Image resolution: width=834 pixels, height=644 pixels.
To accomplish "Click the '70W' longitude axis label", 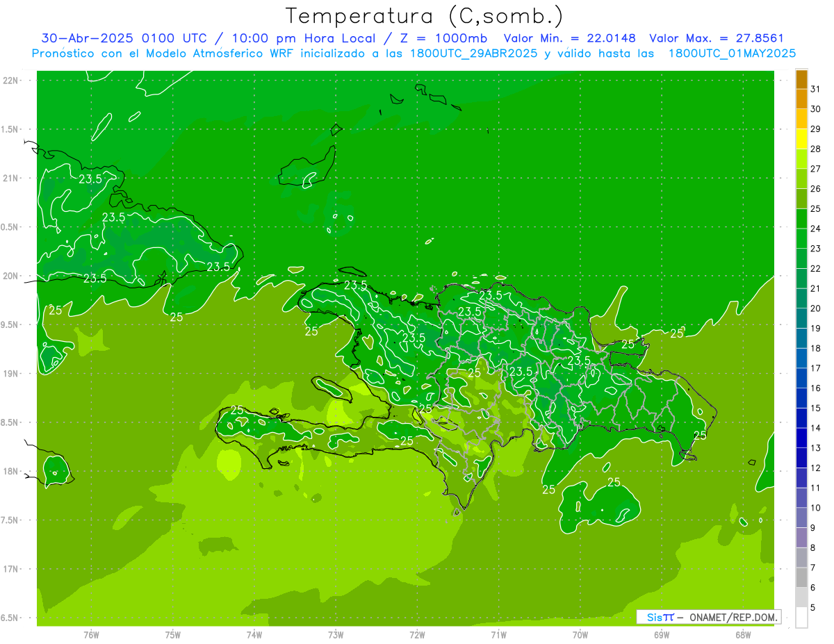I will pyautogui.click(x=580, y=635).
